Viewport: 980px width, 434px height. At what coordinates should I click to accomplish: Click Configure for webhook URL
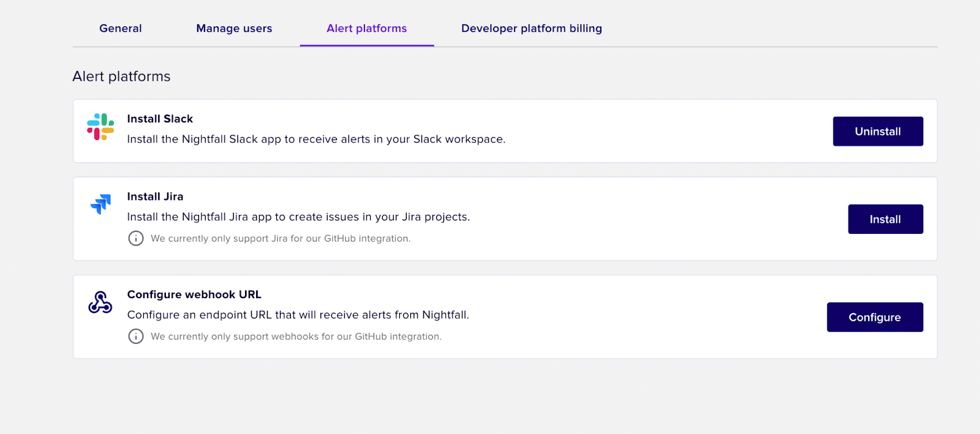pyautogui.click(x=874, y=317)
